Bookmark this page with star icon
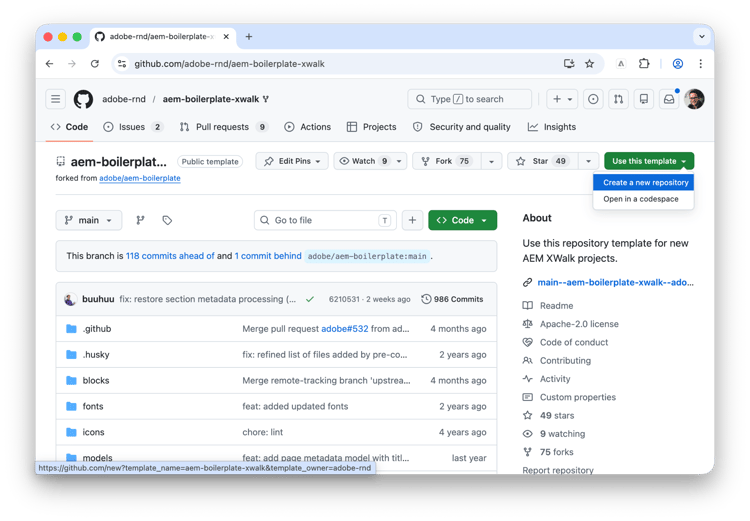Screen dimensions: 750x521 coord(589,64)
